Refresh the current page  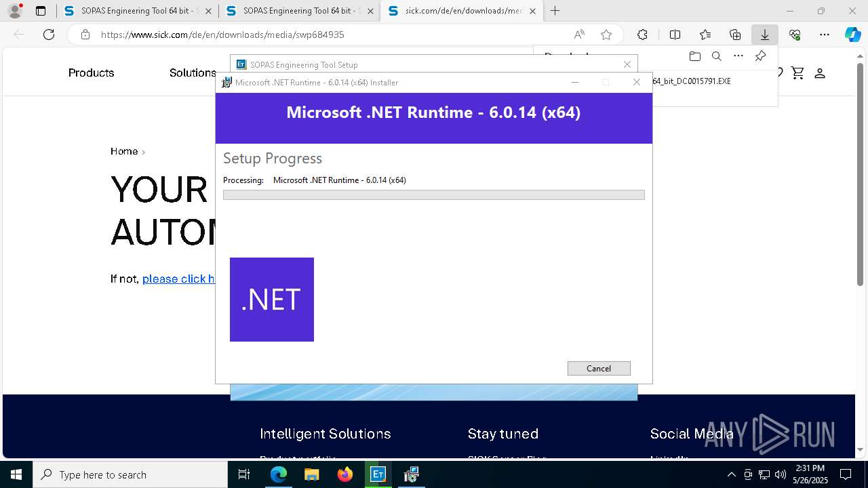[x=49, y=35]
